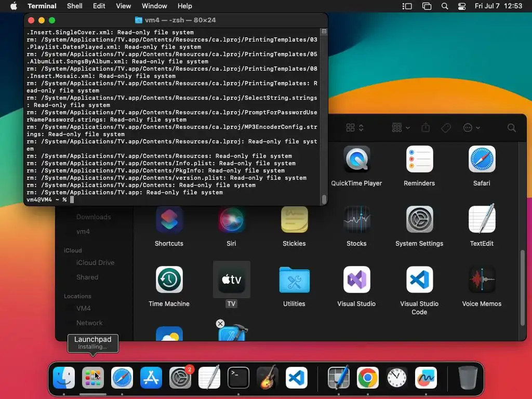Viewport: 532px width, 399px height.
Task: Click the Finder Tags toolbar button
Action: point(446,128)
